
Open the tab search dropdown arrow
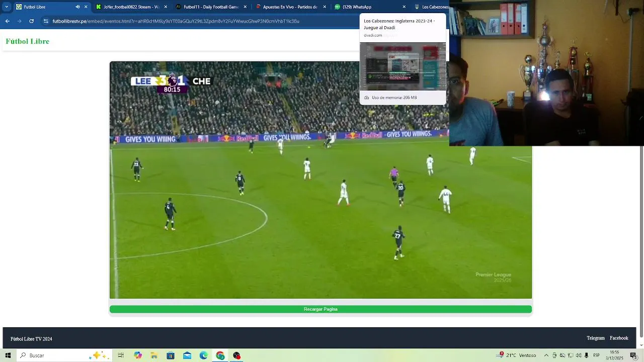pos(7,7)
